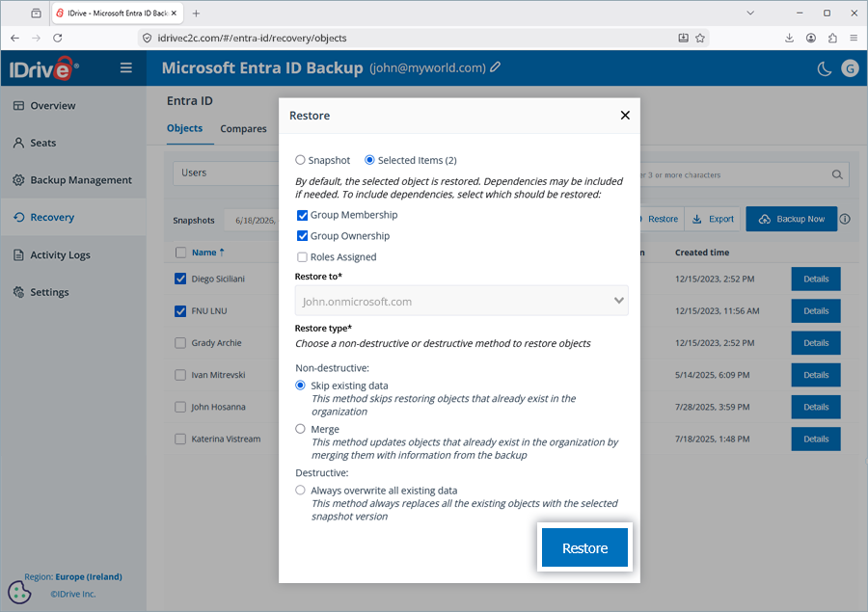This screenshot has height=612, width=868.
Task: Click the blue Restore button in dialog
Action: (x=584, y=547)
